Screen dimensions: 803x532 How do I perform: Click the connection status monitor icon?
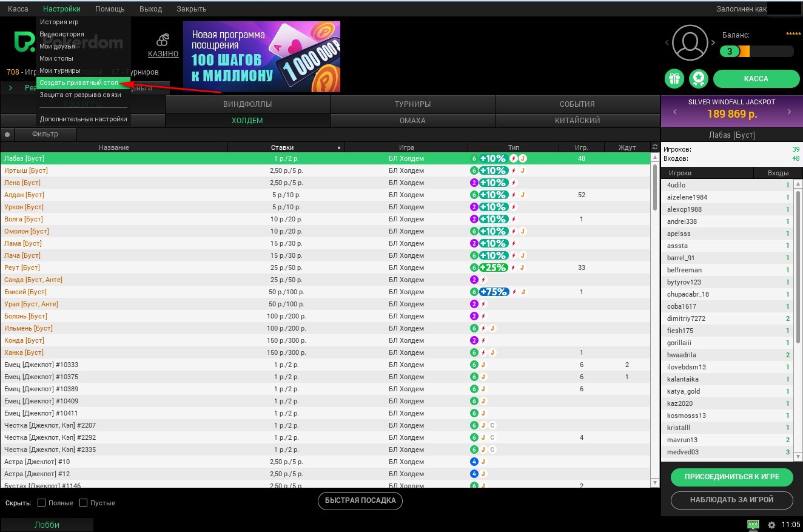tap(753, 525)
